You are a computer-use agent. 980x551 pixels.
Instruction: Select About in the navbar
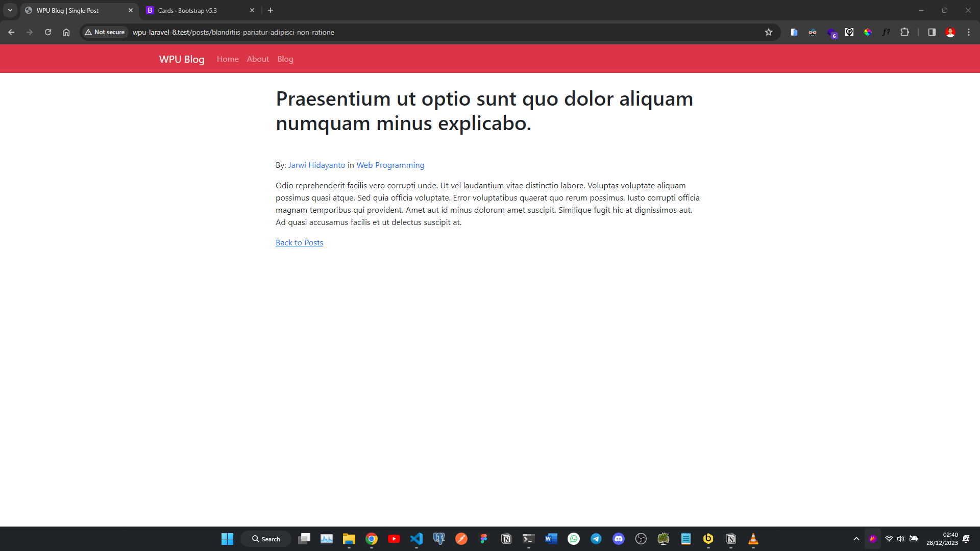pos(258,59)
